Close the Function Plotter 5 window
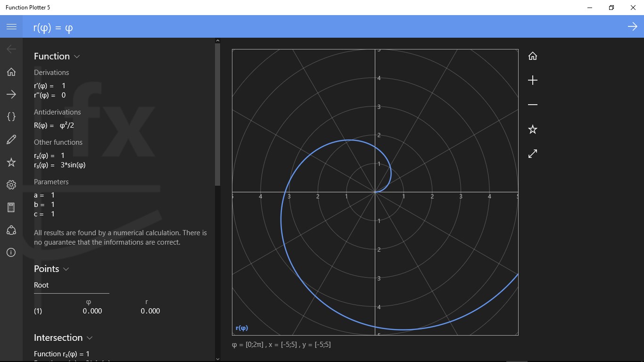644x362 pixels. point(633,8)
